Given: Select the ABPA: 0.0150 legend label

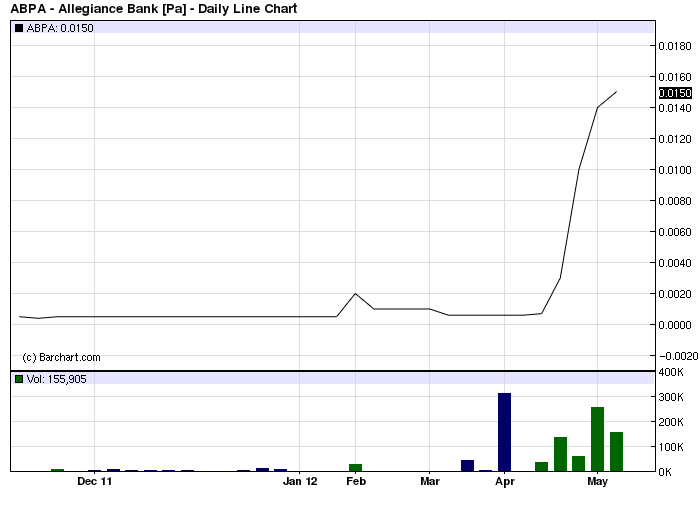Looking at the screenshot, I should click(60, 28).
